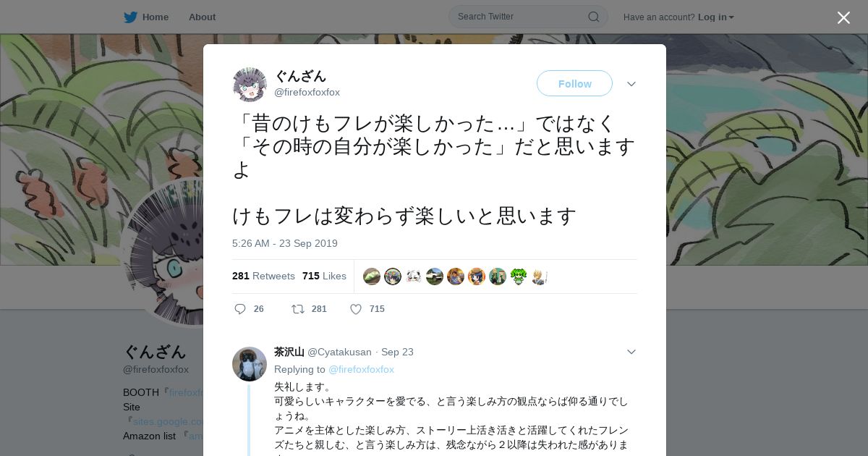Click the retweet arrows icon

(298, 309)
